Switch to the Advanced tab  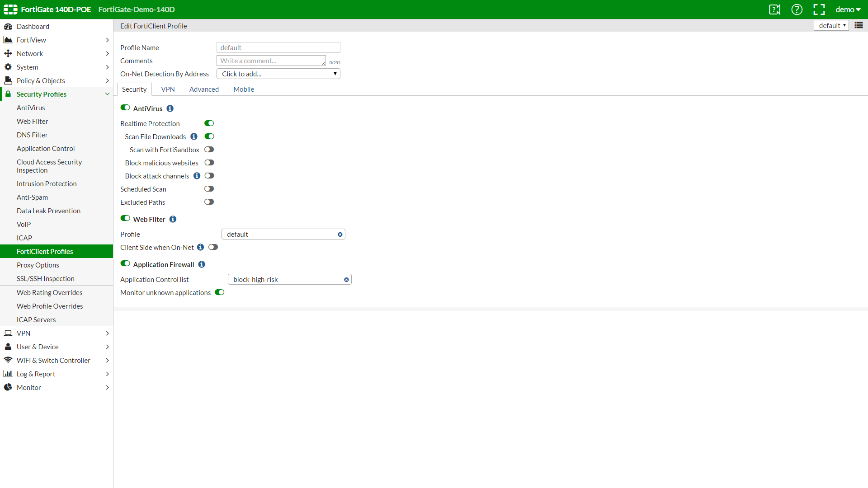click(204, 89)
